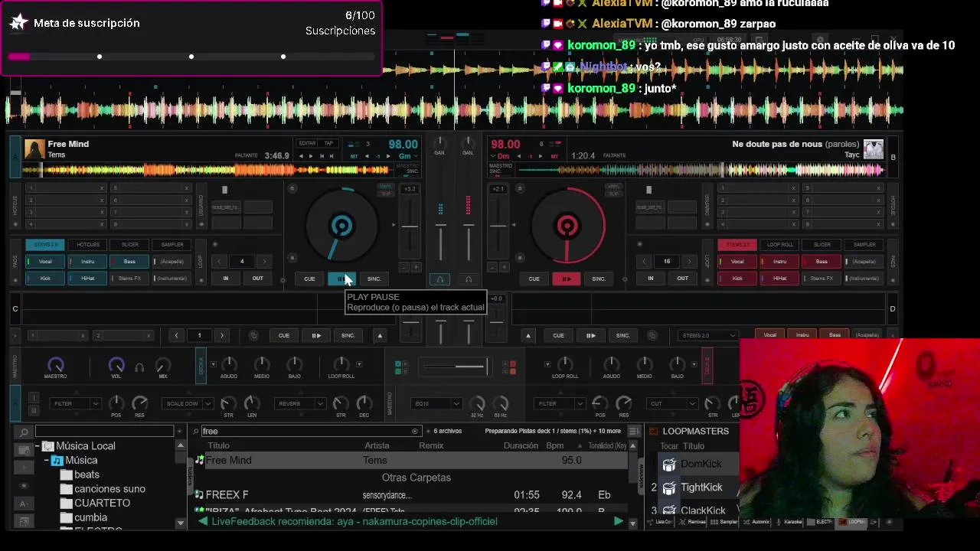Click the master headphone icon near VOL knob
This screenshot has width=980, height=551.
tap(139, 367)
